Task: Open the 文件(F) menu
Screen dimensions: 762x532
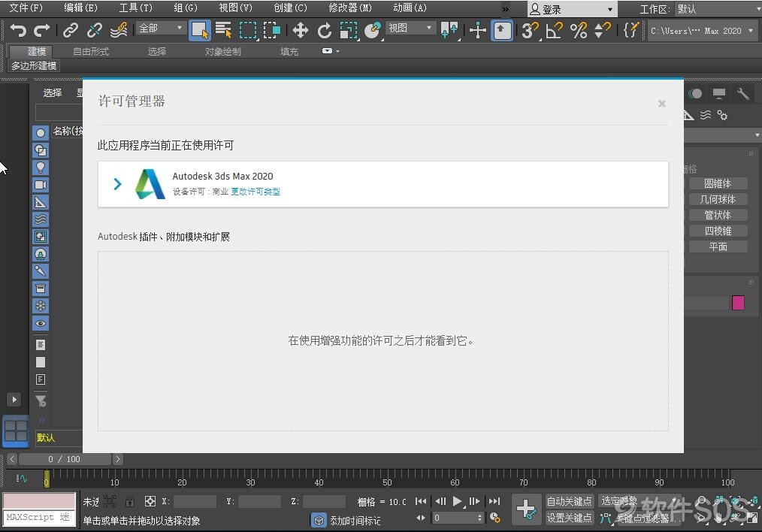Action: coord(26,8)
